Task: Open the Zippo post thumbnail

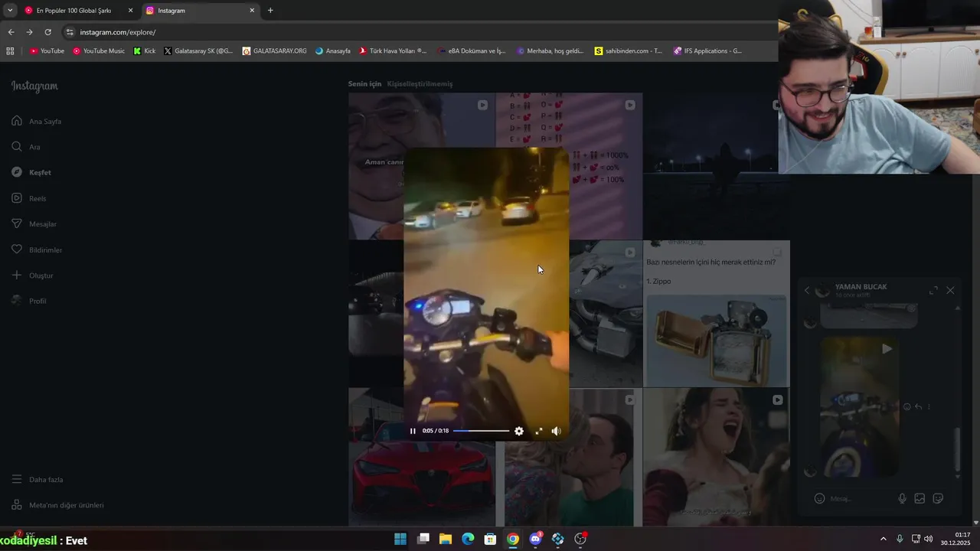Action: (x=716, y=314)
